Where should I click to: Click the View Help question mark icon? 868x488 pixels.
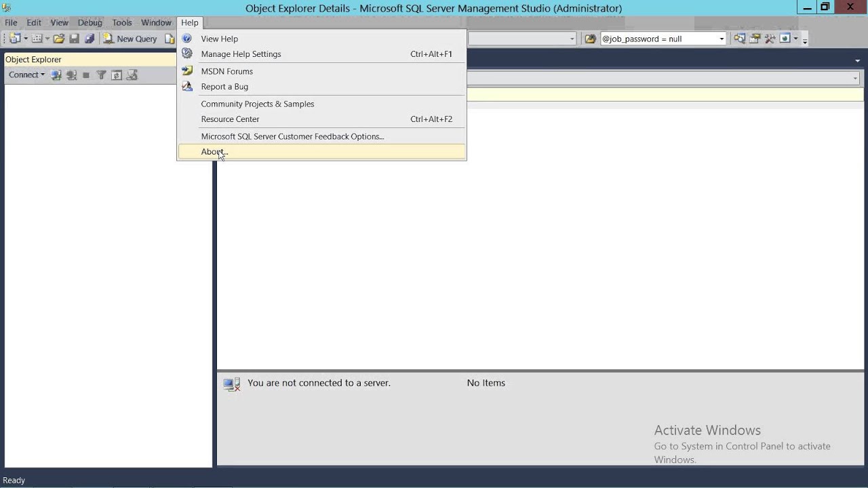point(187,39)
